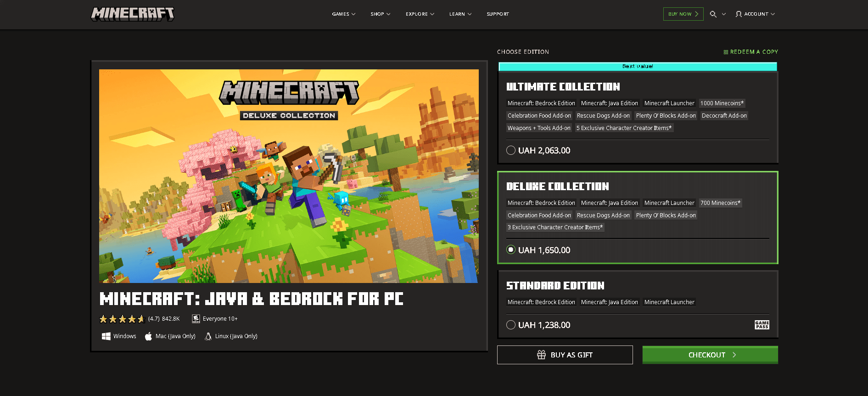
Task: Open the search magnifier icon
Action: click(713, 14)
